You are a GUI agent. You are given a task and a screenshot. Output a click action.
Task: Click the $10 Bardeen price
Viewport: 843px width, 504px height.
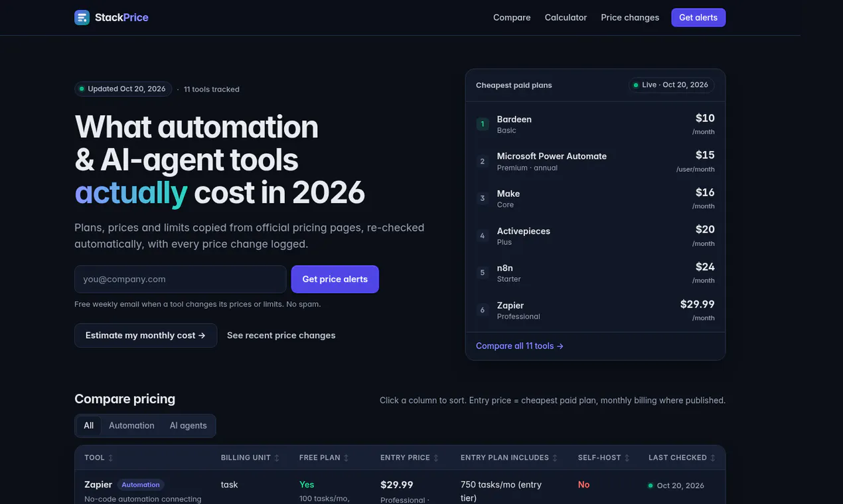pos(705,118)
